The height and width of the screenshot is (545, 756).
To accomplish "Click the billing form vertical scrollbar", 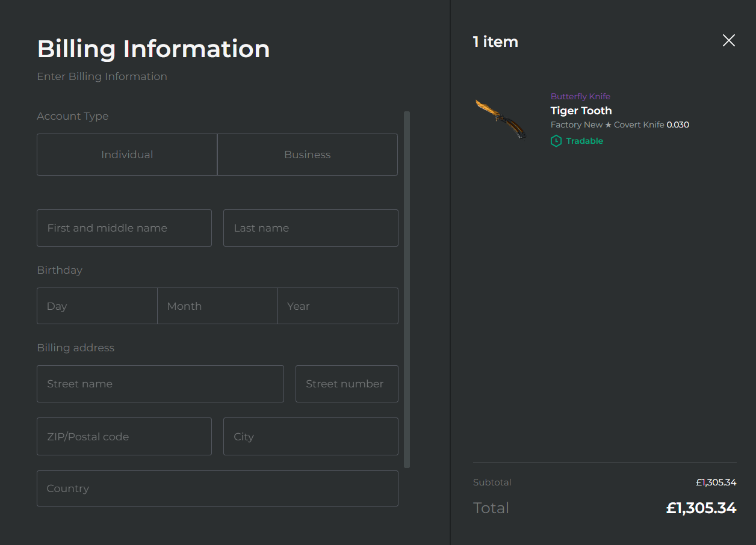I will point(407,289).
